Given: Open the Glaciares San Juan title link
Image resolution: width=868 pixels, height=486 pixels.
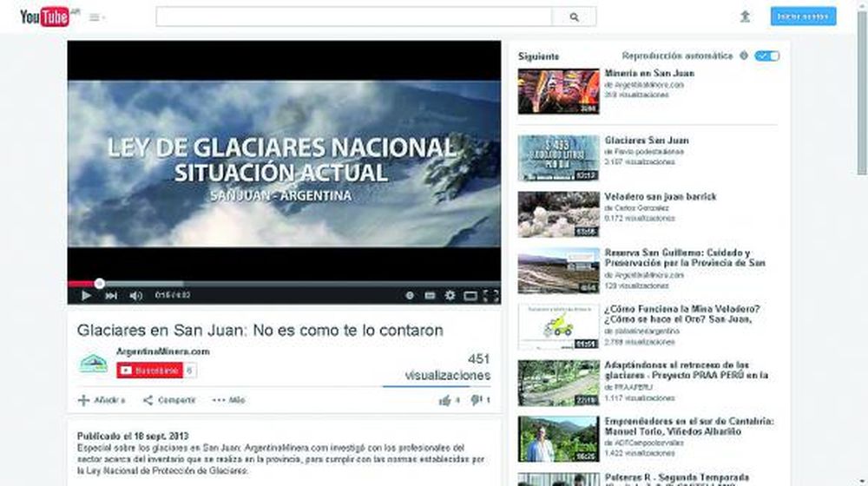Looking at the screenshot, I should [x=647, y=141].
